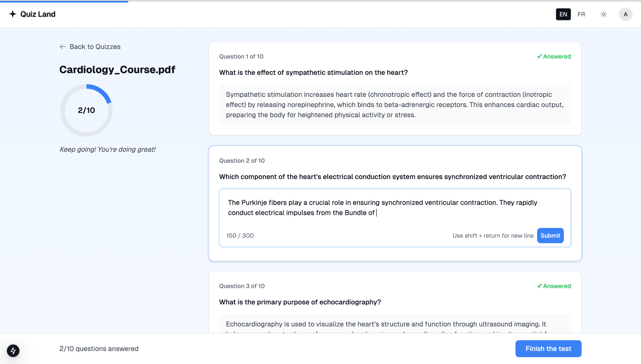Click the Cardiology_Course.pdf quiz title
Screen dimensions: 641x364
(117, 69)
